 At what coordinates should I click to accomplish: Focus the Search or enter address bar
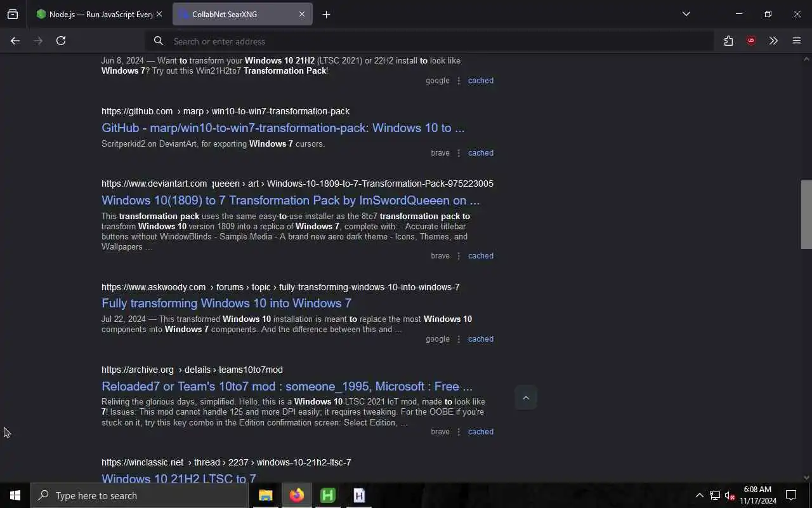(x=429, y=41)
